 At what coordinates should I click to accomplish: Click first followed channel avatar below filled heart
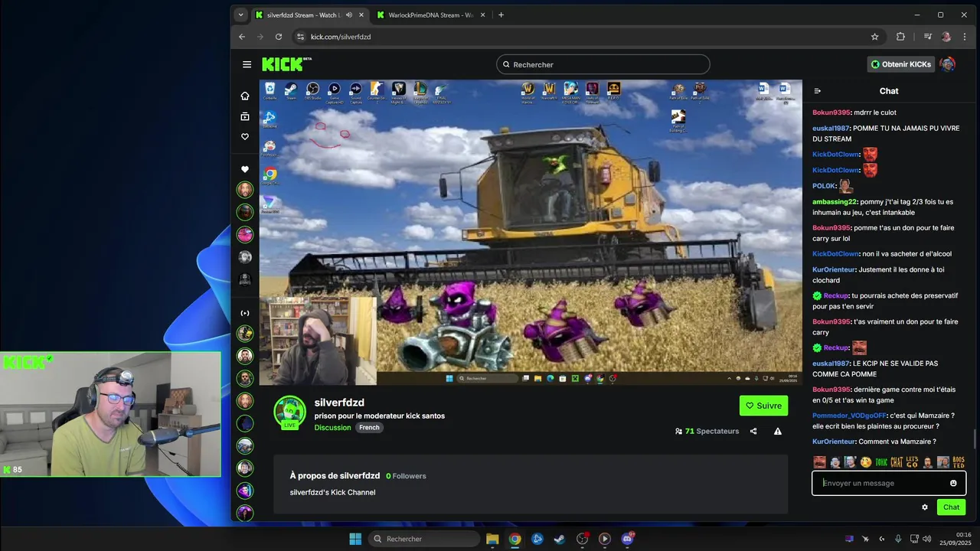pos(245,190)
